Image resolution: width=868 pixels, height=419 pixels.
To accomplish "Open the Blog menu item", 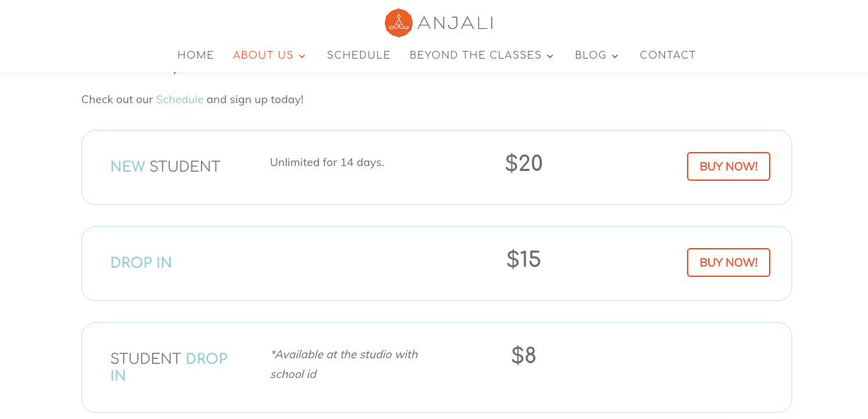I will click(x=591, y=55).
